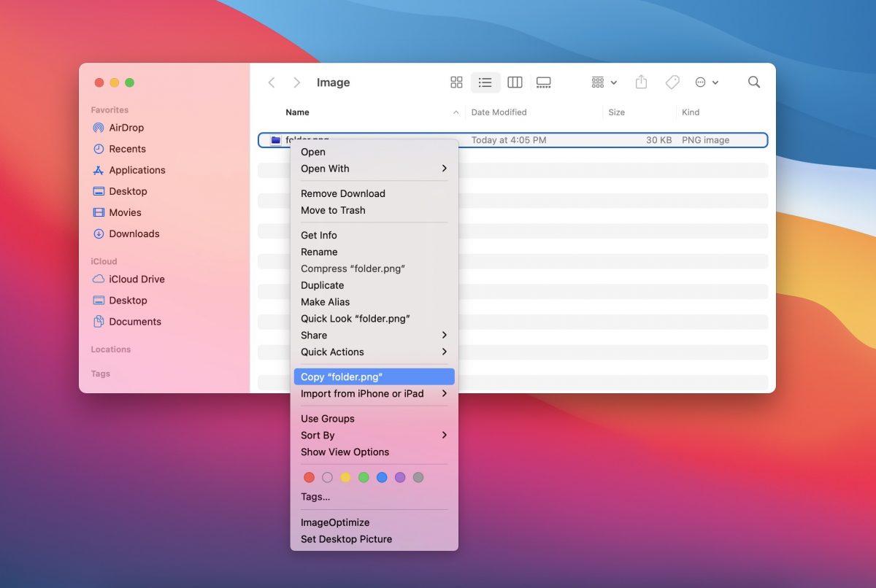Apply the red color tag
The width and height of the screenshot is (876, 588).
pyautogui.click(x=309, y=477)
